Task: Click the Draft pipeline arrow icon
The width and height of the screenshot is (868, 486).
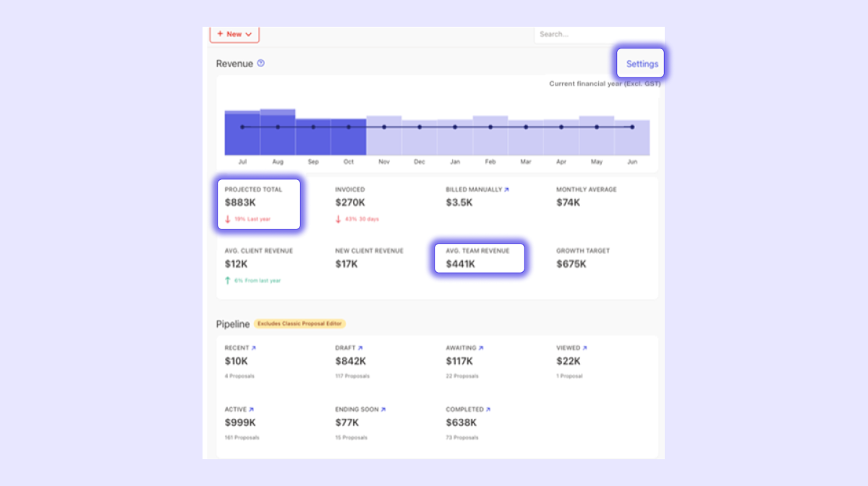Action: tap(360, 348)
